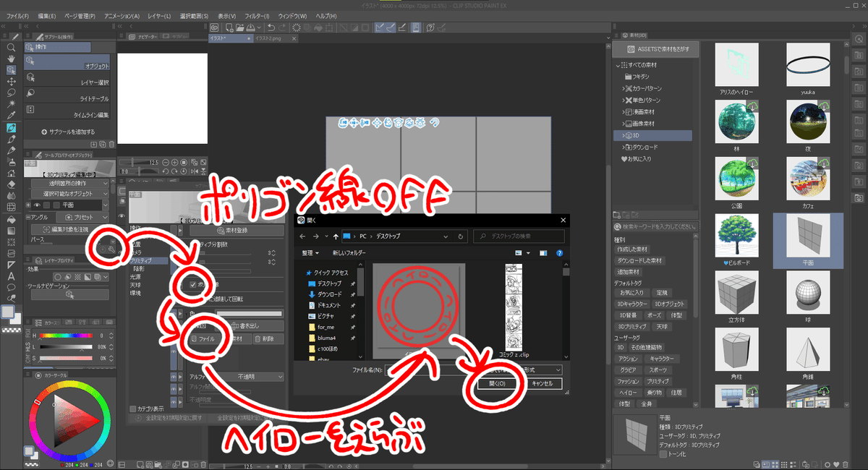
Task: Click zoom out minus icon in Navigator
Action: coord(166,162)
